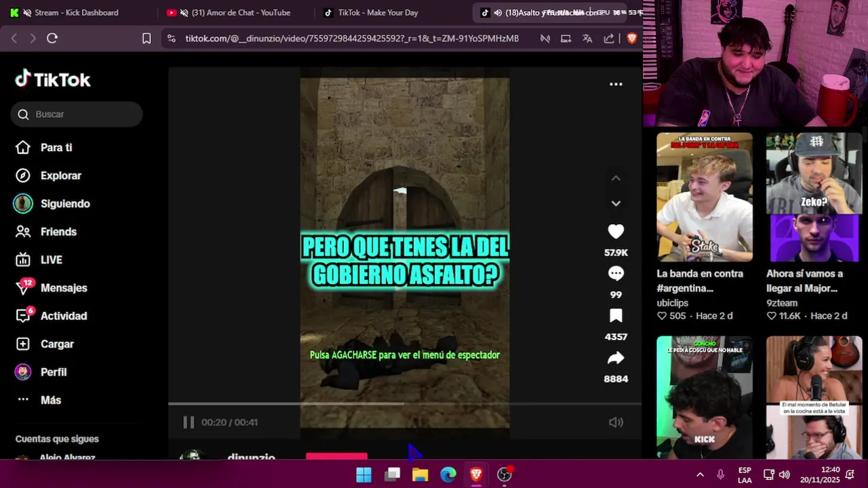Click the microphone tray icon

(x=721, y=474)
